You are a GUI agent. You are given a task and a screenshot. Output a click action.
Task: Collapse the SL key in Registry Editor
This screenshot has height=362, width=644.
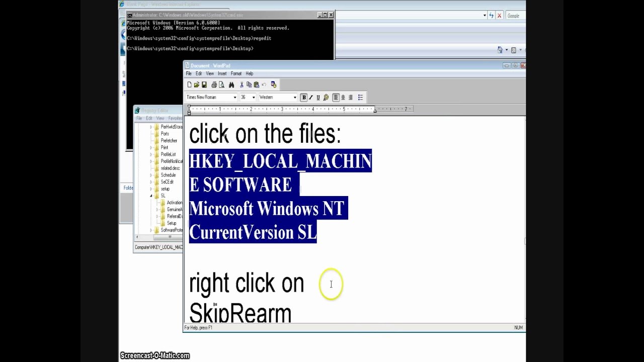coord(151,196)
